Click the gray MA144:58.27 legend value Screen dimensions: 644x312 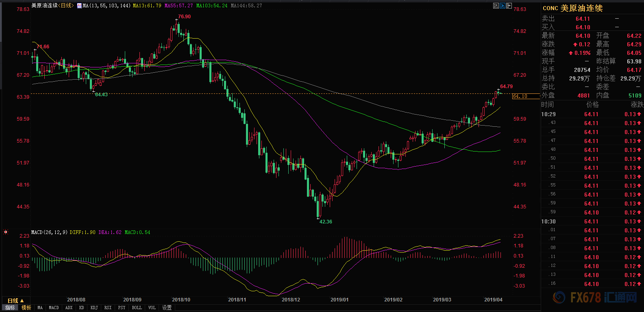point(246,6)
